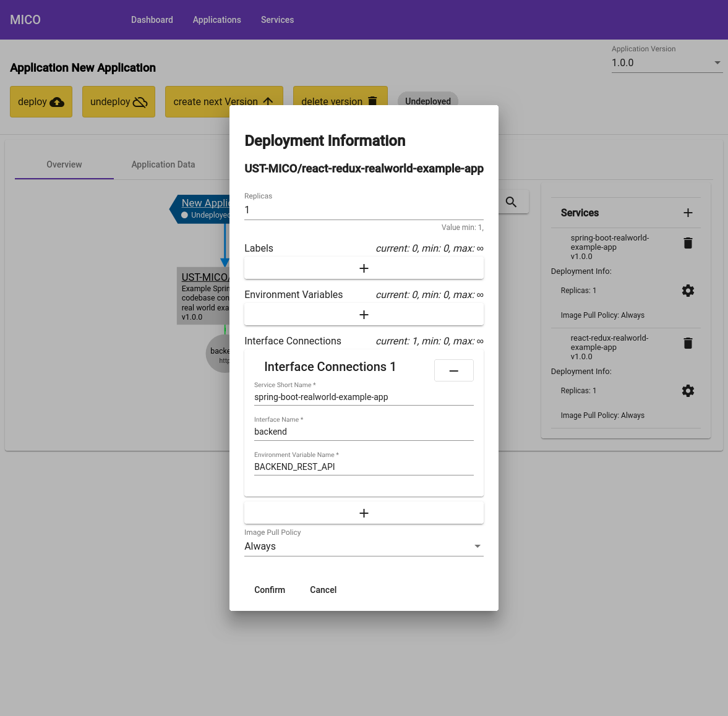This screenshot has height=716, width=728.
Task: Click the cloud upload icon on deploy
Action: point(57,101)
